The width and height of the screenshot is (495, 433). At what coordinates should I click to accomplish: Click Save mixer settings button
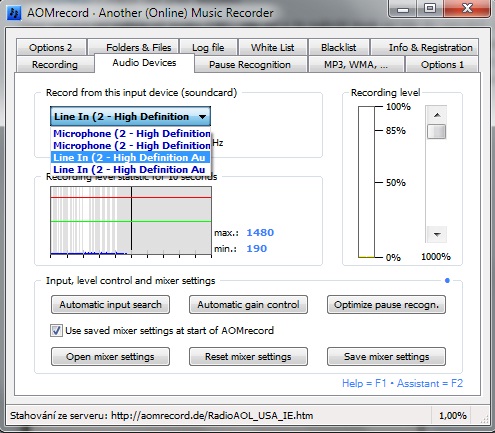pos(386,357)
